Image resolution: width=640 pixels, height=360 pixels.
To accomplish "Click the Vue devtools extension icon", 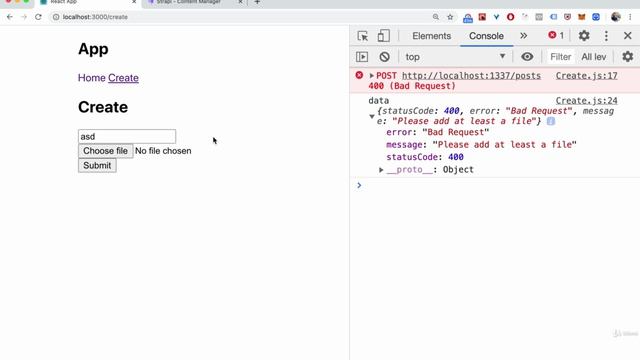I will (x=496, y=17).
